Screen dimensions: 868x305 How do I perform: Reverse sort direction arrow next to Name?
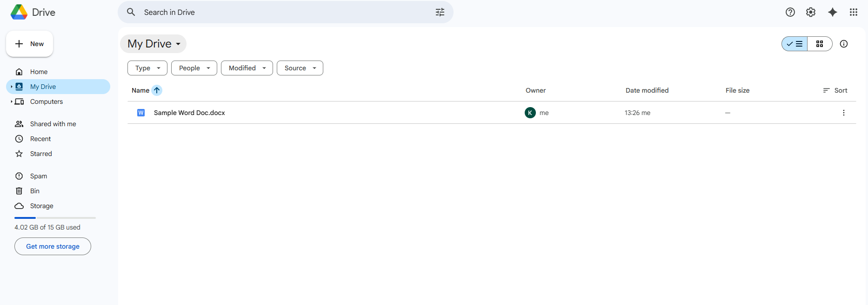[157, 90]
